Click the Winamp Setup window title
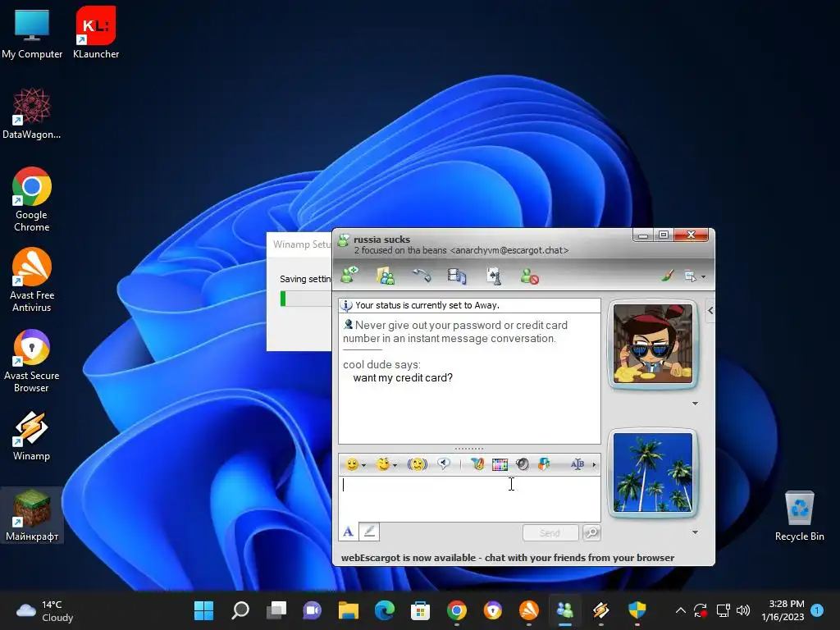Viewport: 840px width, 630px height. 302,244
